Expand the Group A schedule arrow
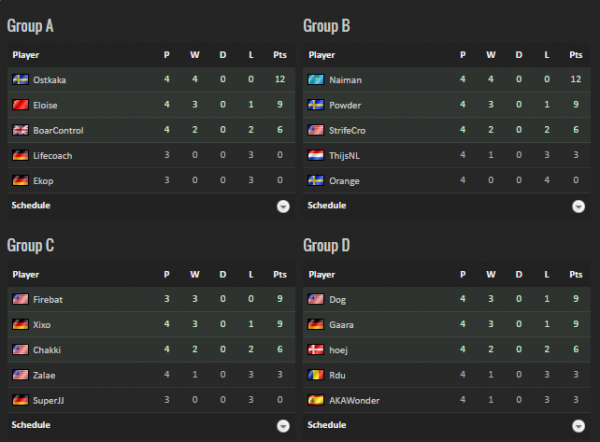 point(283,206)
